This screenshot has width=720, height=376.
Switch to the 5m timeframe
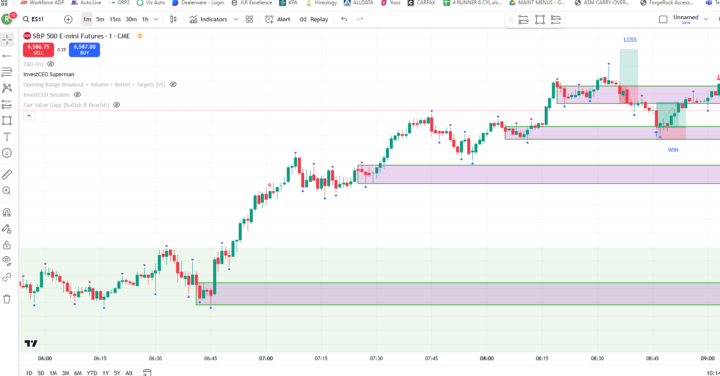point(100,19)
